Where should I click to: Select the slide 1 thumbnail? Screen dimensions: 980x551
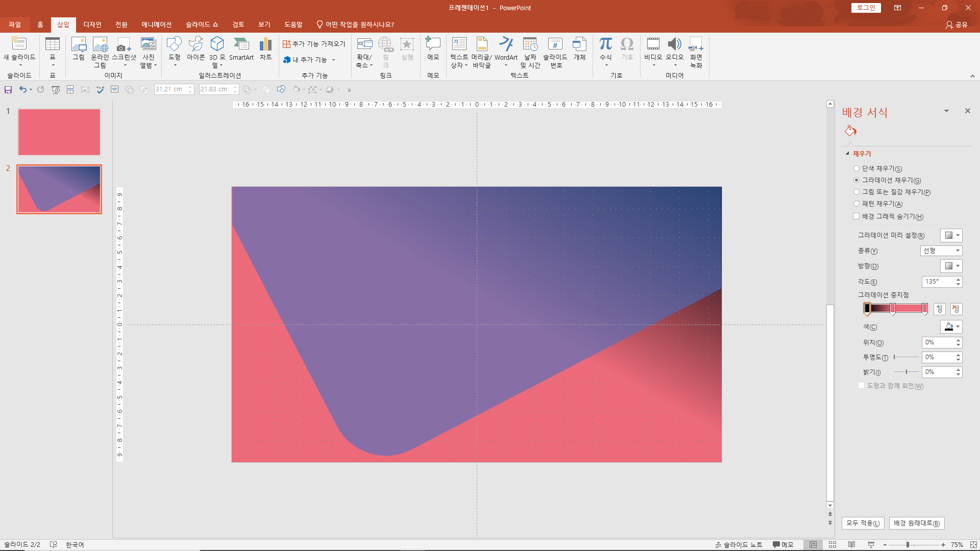point(59,132)
